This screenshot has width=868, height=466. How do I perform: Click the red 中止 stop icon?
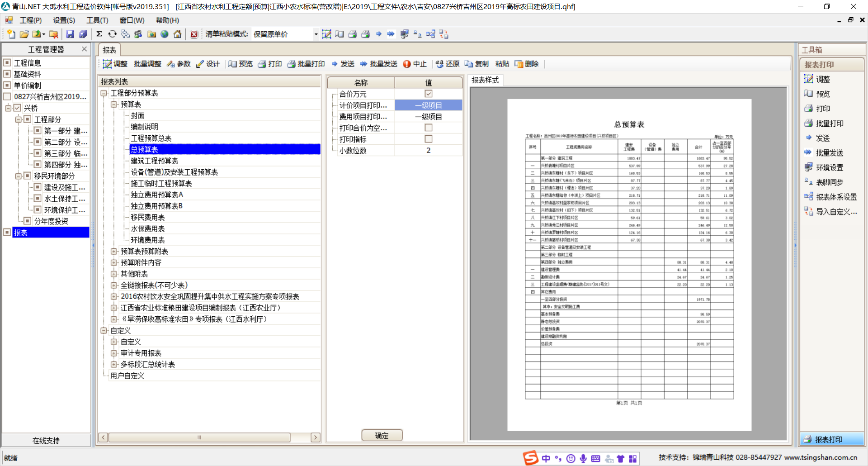[407, 64]
